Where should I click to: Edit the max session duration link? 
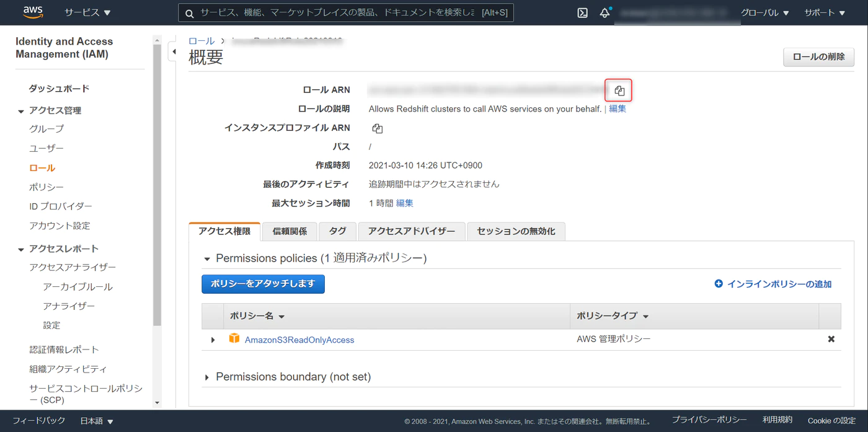coord(404,203)
